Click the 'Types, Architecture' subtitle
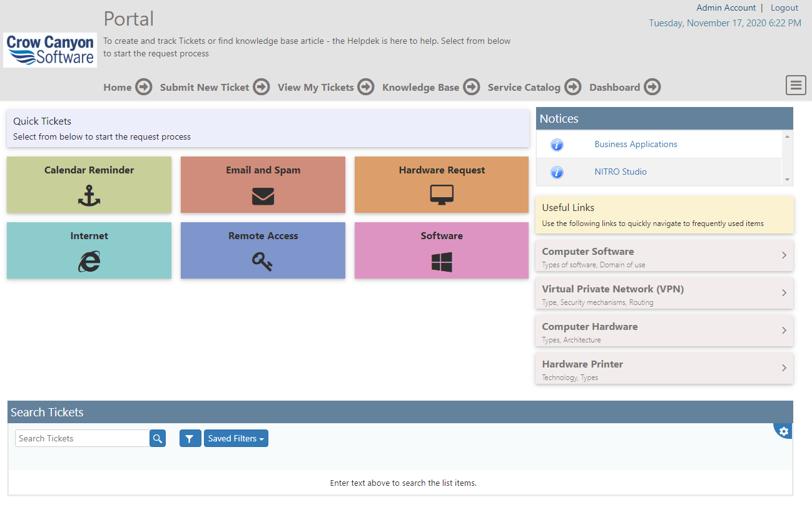Image resolution: width=812 pixels, height=519 pixels. [x=571, y=340]
